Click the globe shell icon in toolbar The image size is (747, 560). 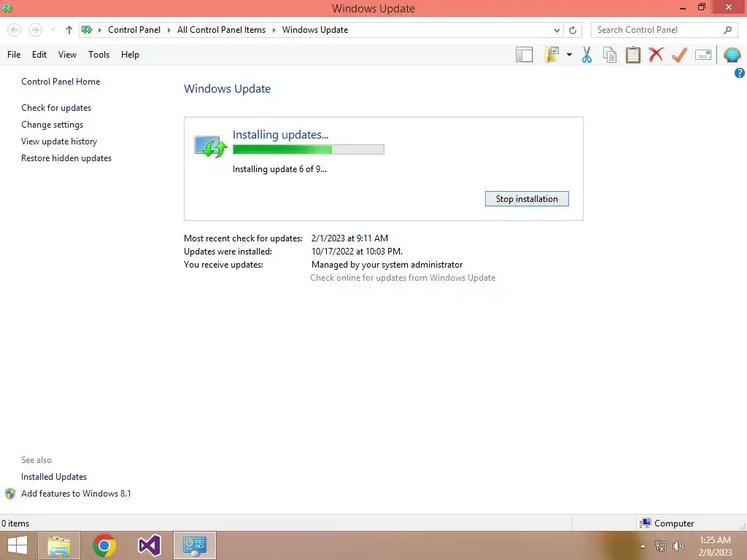(x=732, y=55)
